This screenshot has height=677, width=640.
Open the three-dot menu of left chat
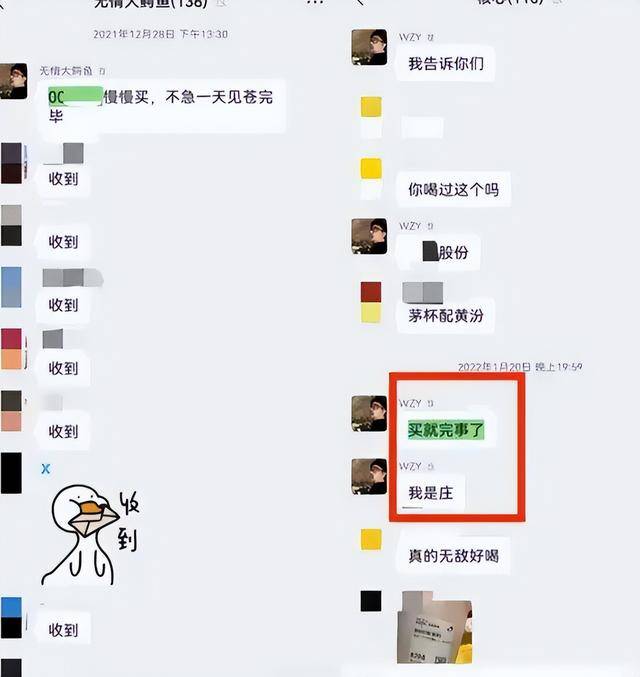(x=315, y=3)
